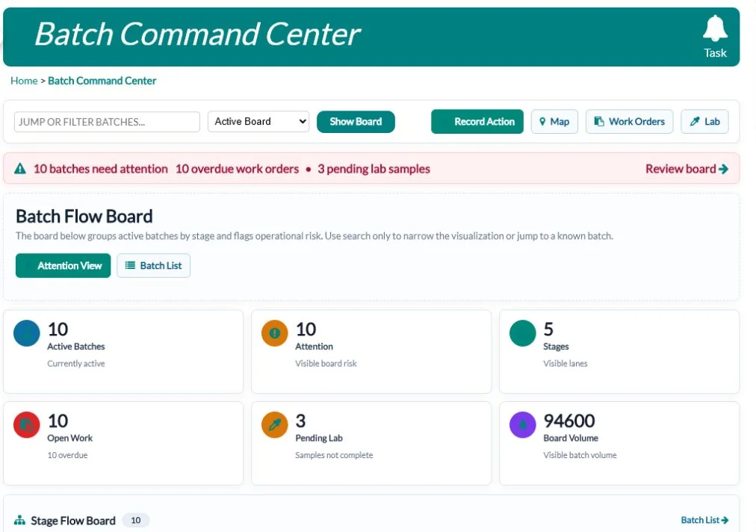Viewport: 756px width, 532px height.
Task: Click '3 pending lab samples' alert text
Action: click(x=374, y=170)
